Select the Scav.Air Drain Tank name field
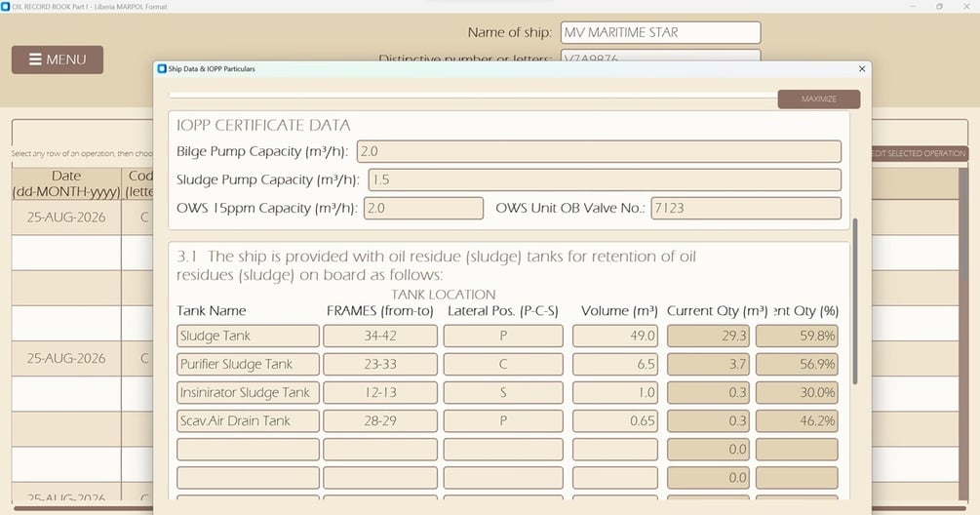Screen dimensions: 980x515 (x=248, y=420)
